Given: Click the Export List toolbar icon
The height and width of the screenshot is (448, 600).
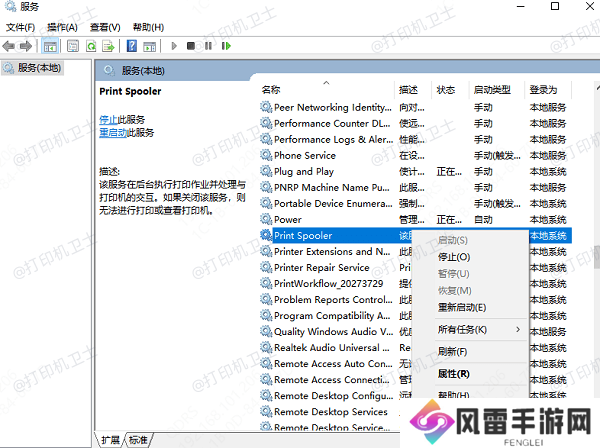Looking at the screenshot, I should point(108,46).
